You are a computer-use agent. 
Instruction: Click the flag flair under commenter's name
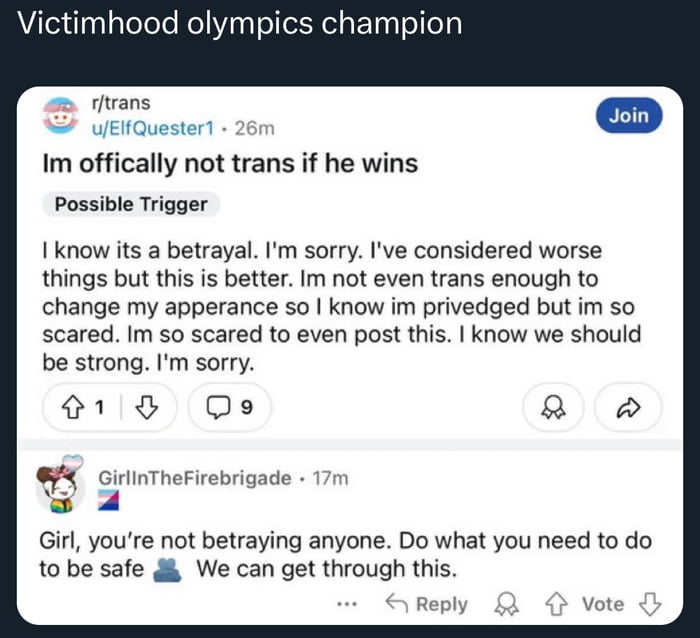pyautogui.click(x=109, y=499)
